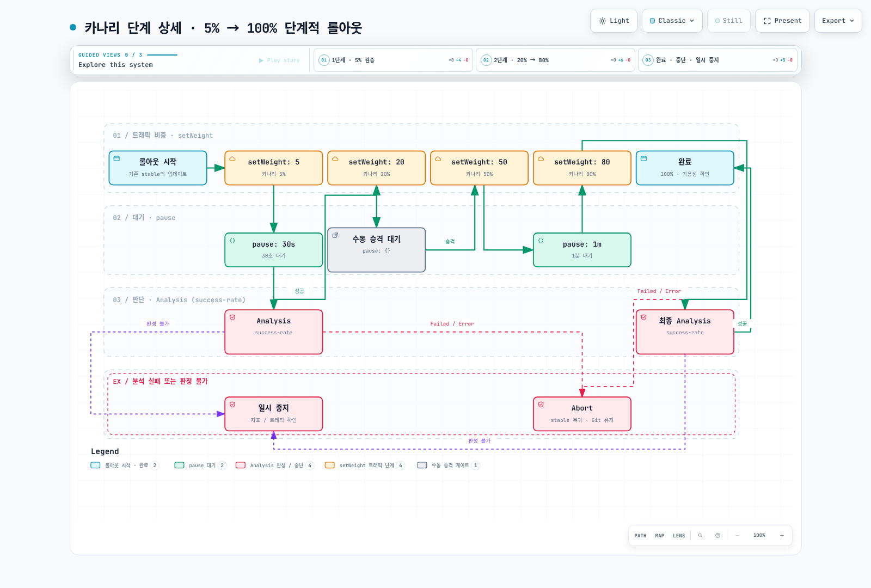This screenshot has height=588, width=871.
Task: Click the cloud icon on setWeight: 80
Action: coord(541,159)
